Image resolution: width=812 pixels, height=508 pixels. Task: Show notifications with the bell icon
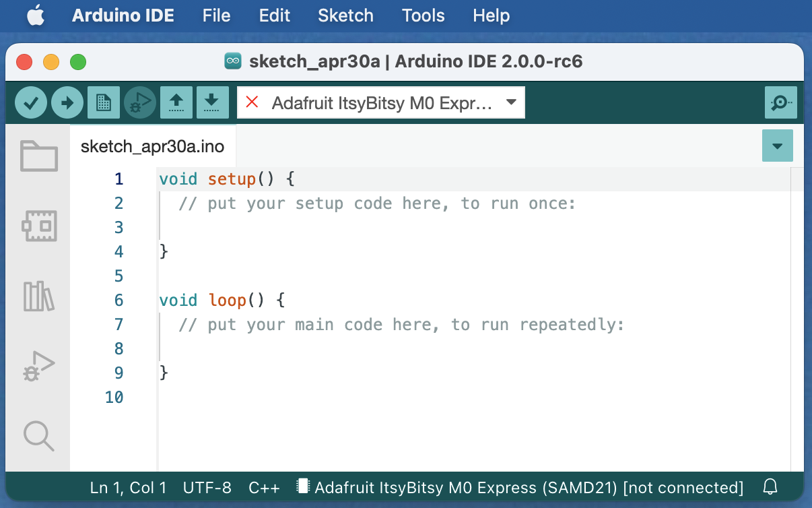[770, 487]
